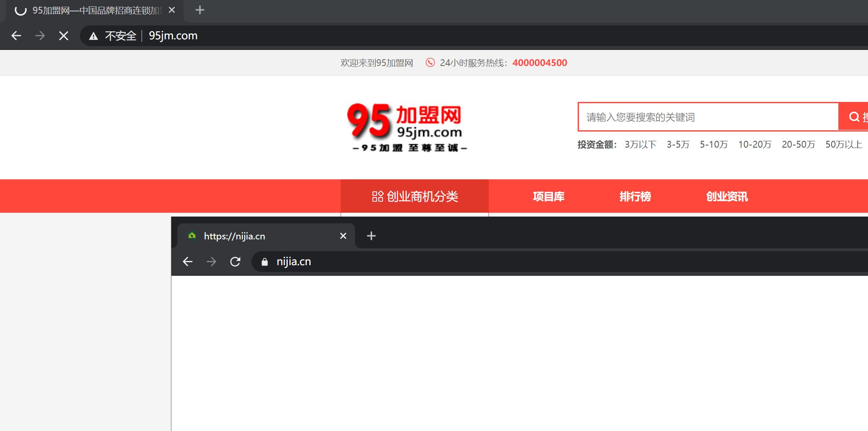
Task: Stop loading the 95jm.com page
Action: tap(64, 36)
